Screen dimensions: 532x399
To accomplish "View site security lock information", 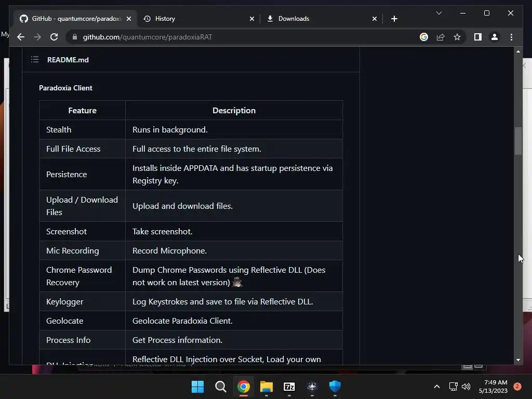I will tap(75, 37).
